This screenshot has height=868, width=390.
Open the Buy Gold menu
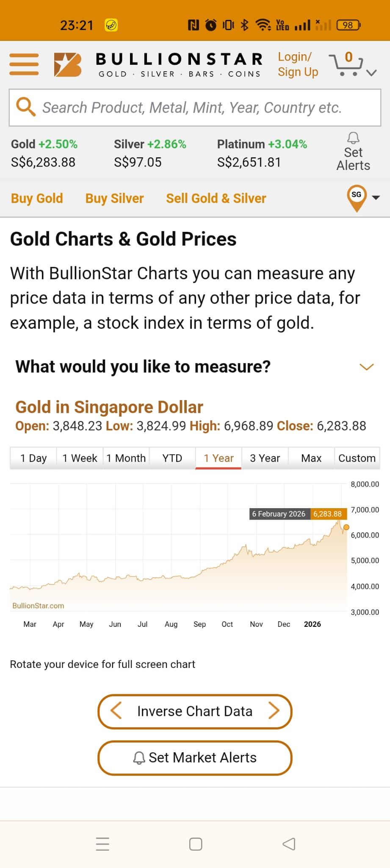37,198
